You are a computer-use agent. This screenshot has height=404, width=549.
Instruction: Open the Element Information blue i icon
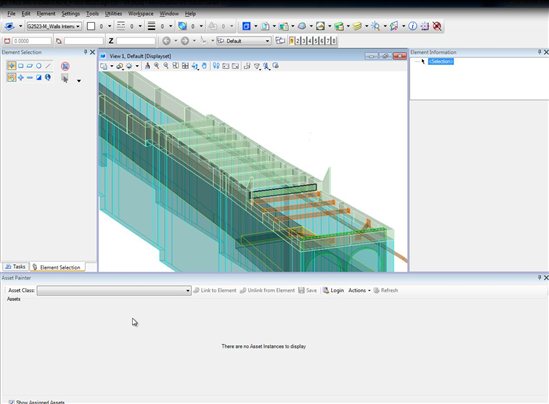pyautogui.click(x=413, y=26)
